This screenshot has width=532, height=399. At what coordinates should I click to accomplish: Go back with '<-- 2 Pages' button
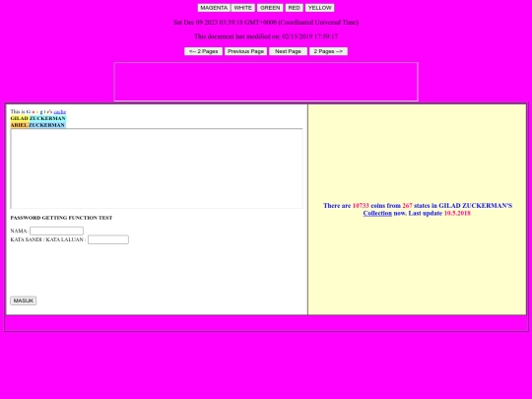203,51
